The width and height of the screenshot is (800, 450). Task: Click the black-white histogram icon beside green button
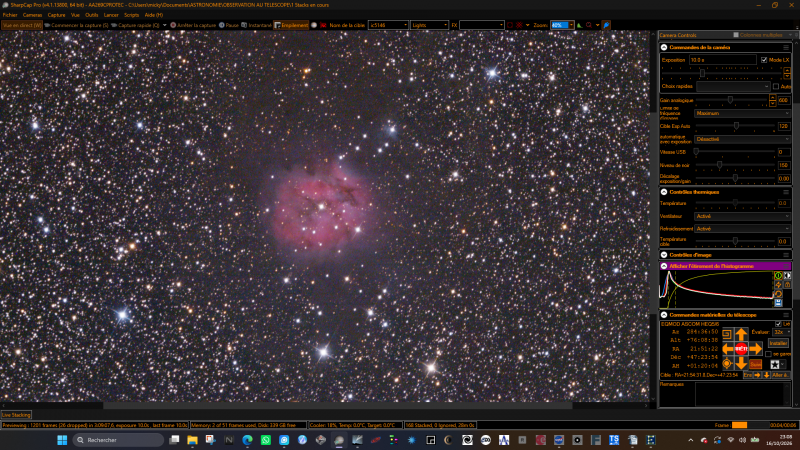787,276
